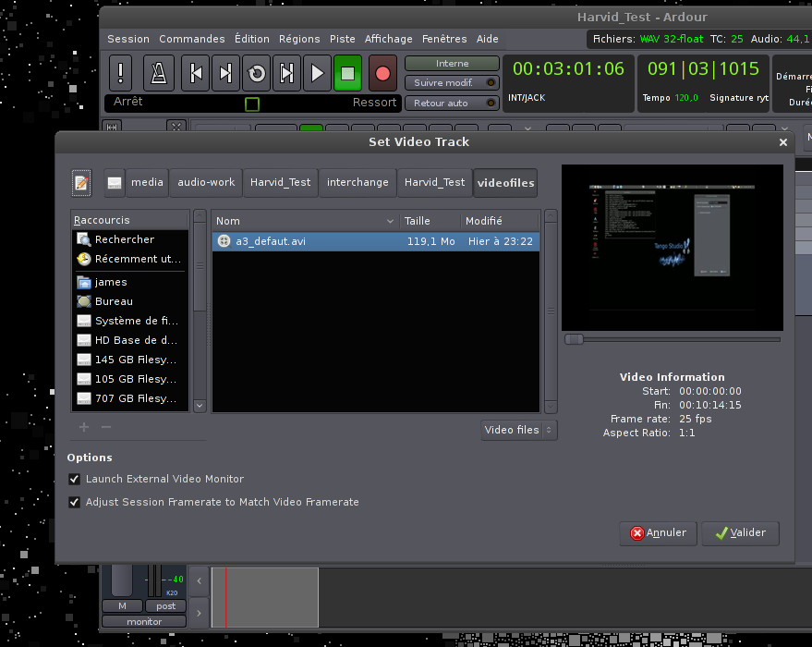The height and width of the screenshot is (647, 812).
Task: Open Commandes menu
Action: point(192,39)
